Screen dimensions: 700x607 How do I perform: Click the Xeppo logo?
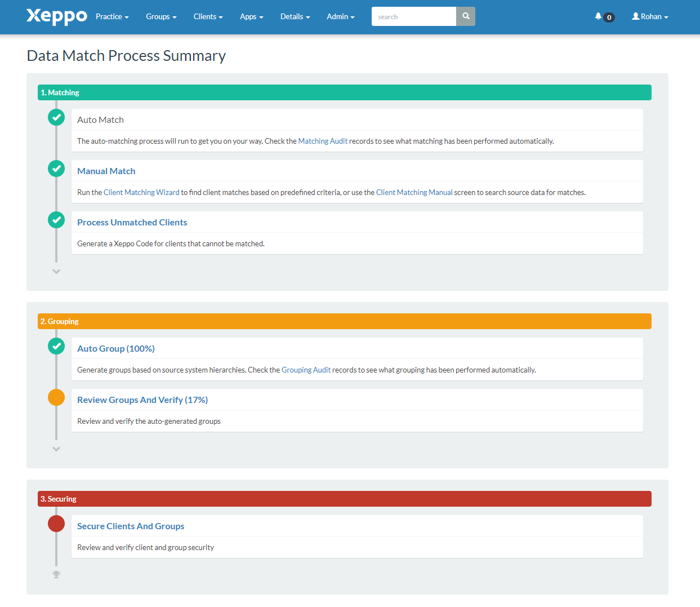[57, 16]
